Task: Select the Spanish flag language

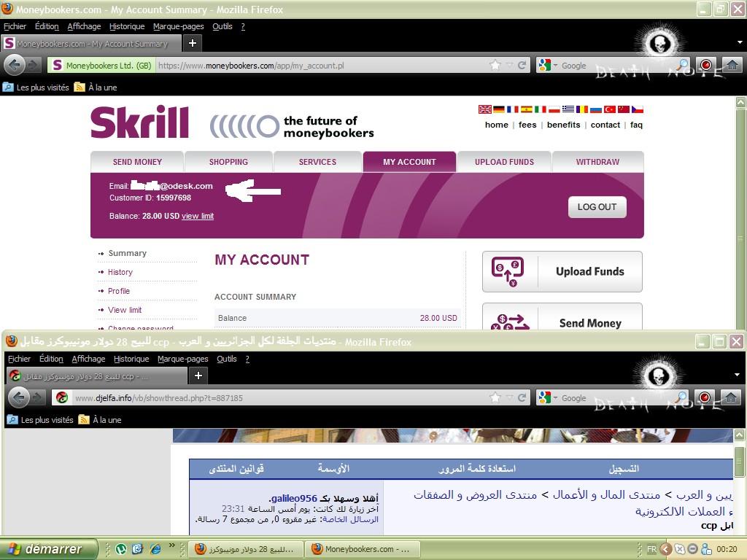Action: tap(526, 109)
